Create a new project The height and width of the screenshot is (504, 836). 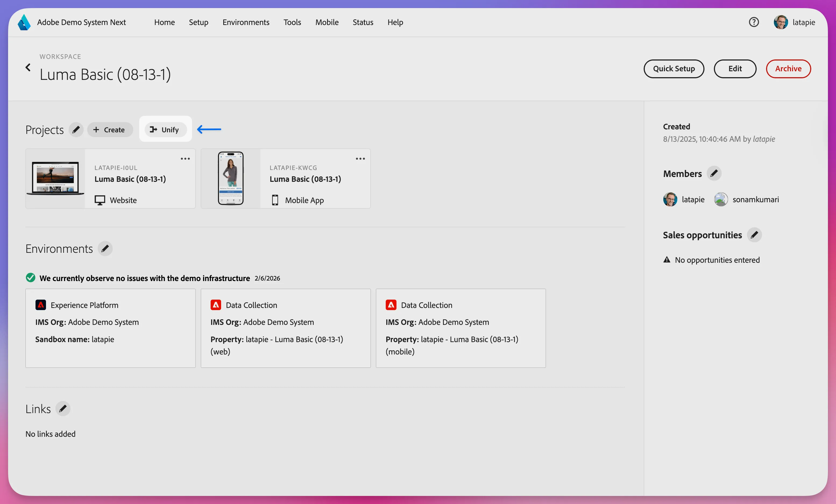point(110,130)
